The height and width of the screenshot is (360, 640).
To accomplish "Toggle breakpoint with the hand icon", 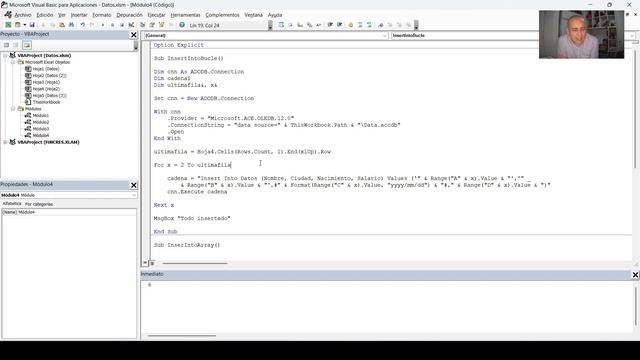I will coord(350,25).
